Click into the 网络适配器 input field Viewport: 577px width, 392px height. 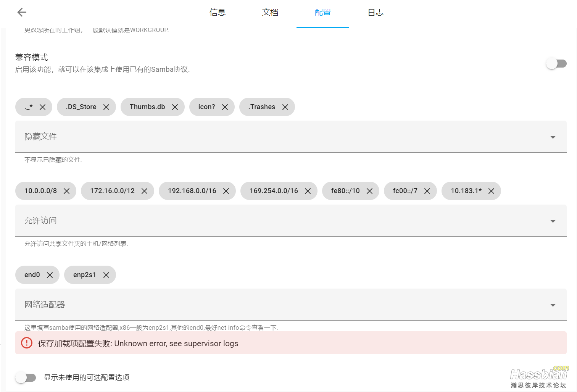coord(291,305)
